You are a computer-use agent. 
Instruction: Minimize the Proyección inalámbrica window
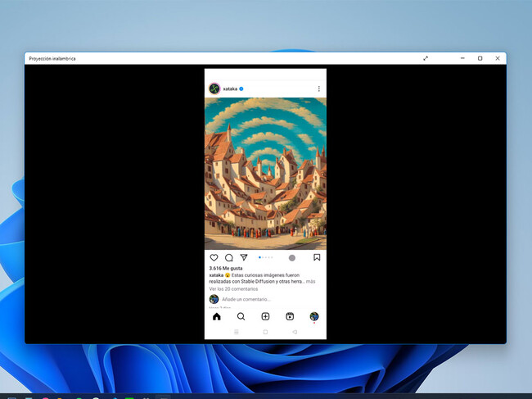(462, 58)
